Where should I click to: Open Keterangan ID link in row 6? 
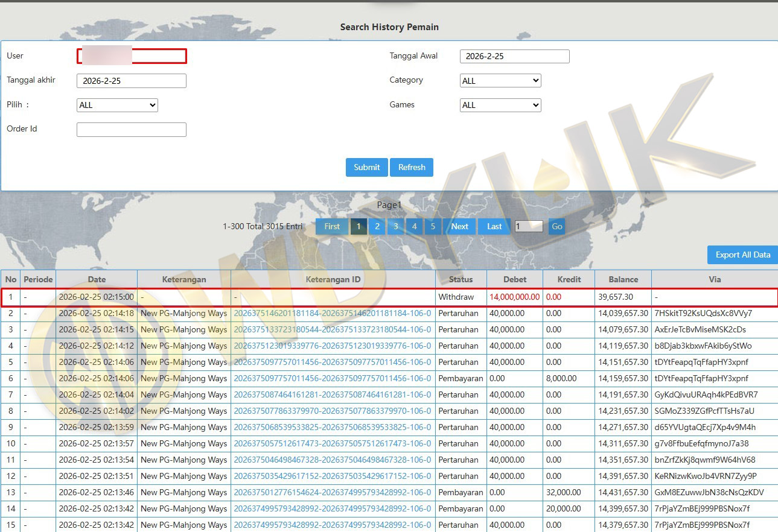coord(332,379)
